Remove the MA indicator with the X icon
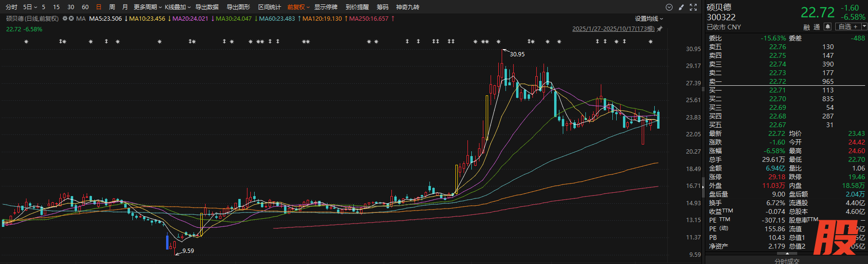 (x=71, y=19)
